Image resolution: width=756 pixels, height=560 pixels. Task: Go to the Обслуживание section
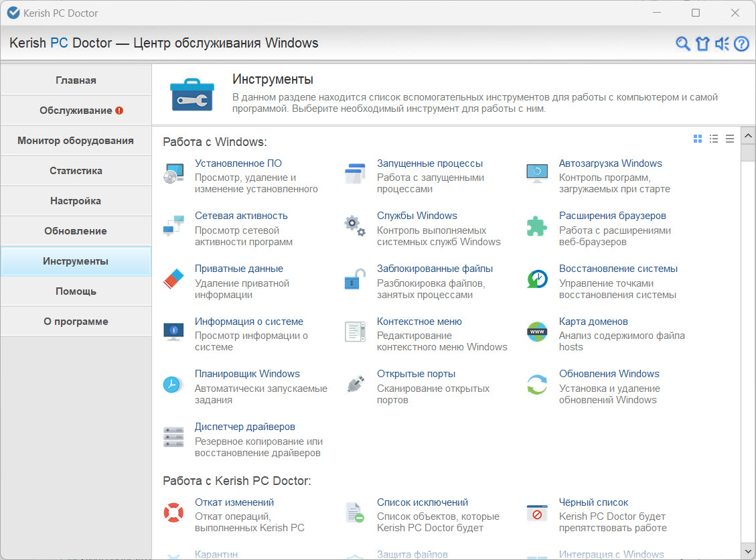tap(76, 111)
